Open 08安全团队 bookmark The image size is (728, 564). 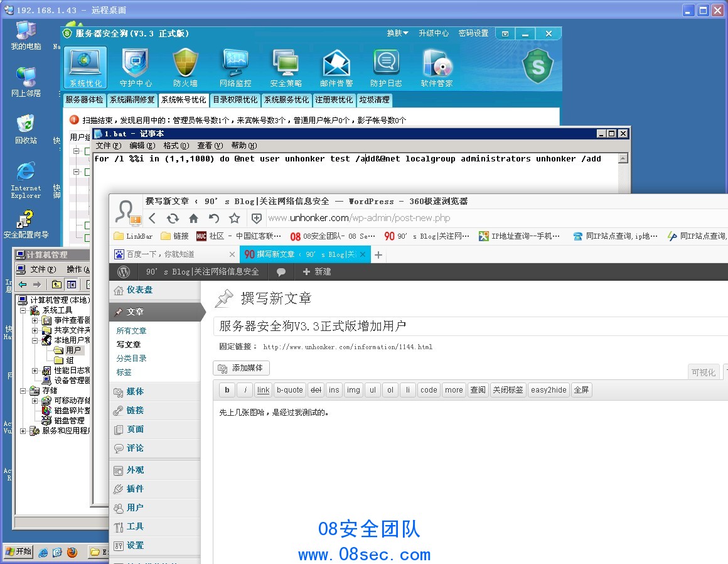point(333,237)
